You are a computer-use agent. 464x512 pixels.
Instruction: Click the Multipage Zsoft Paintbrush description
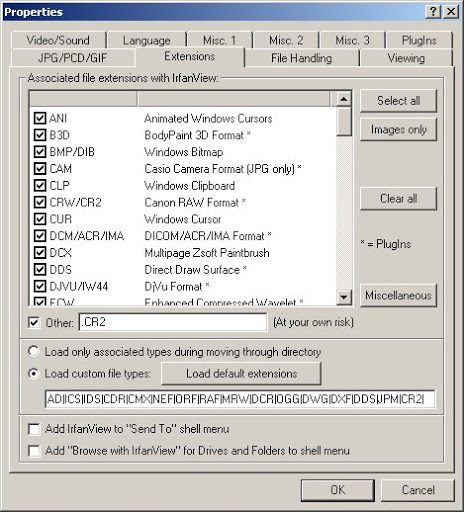point(207,253)
